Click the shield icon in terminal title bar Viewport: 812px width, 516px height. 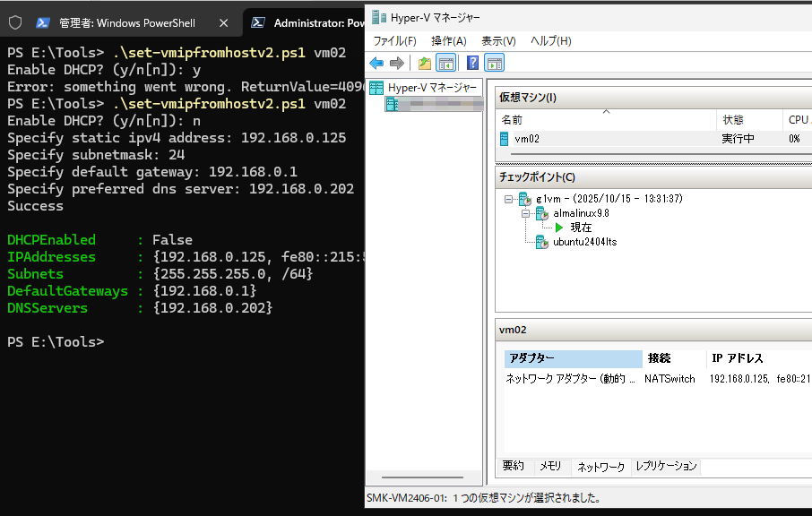tap(15, 22)
